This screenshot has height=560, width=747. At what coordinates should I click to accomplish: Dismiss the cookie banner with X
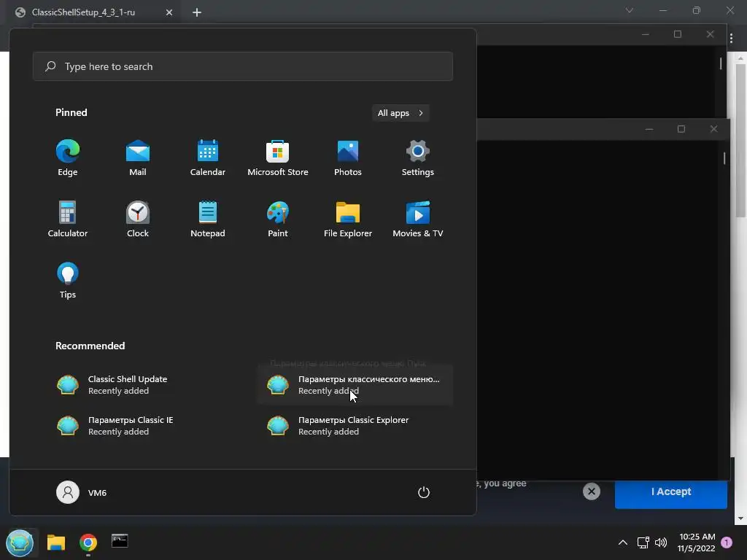[591, 491]
